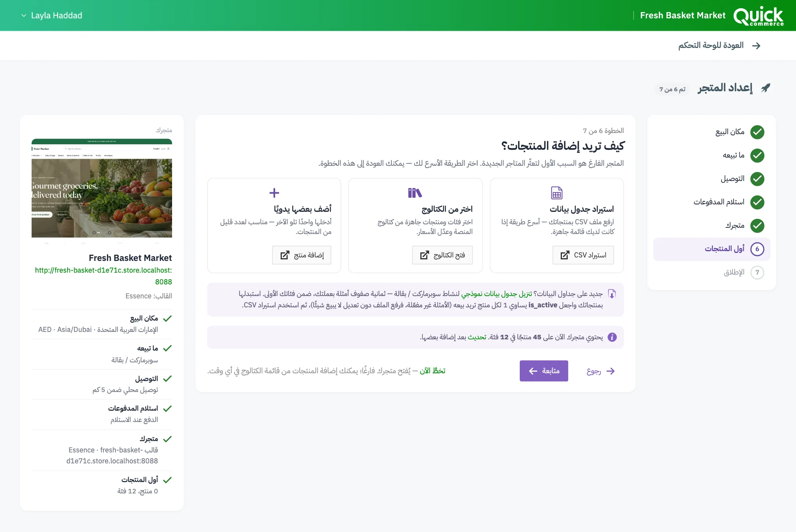Click the Quick commerce logo

click(x=758, y=16)
